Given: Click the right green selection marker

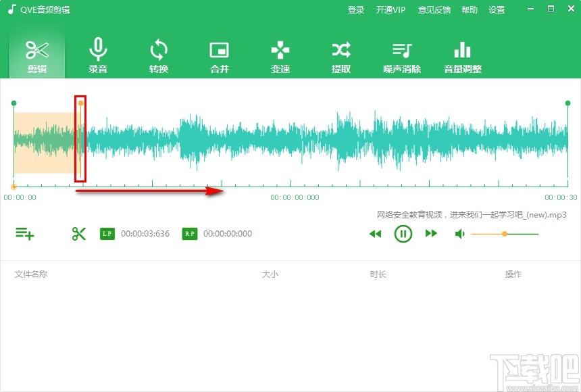Looking at the screenshot, I should pyautogui.click(x=567, y=103).
